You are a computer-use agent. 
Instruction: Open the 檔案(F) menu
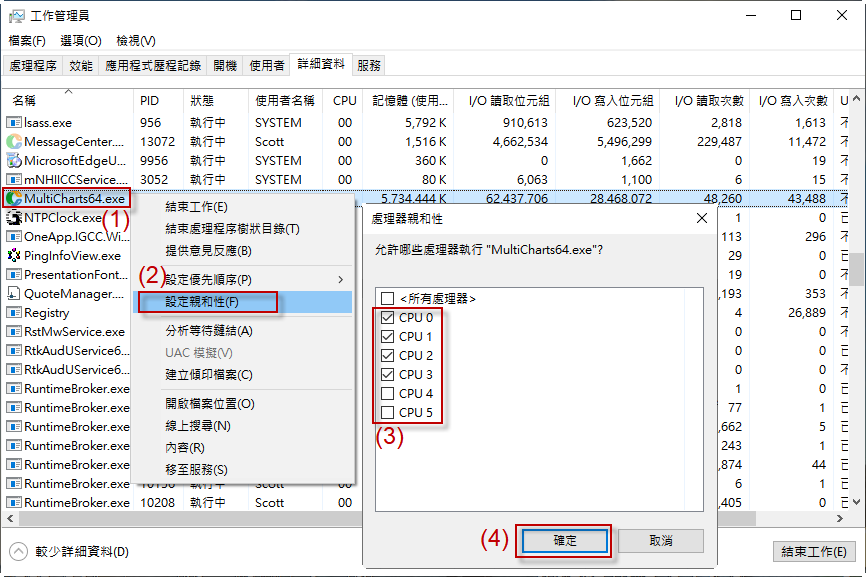pos(27,41)
